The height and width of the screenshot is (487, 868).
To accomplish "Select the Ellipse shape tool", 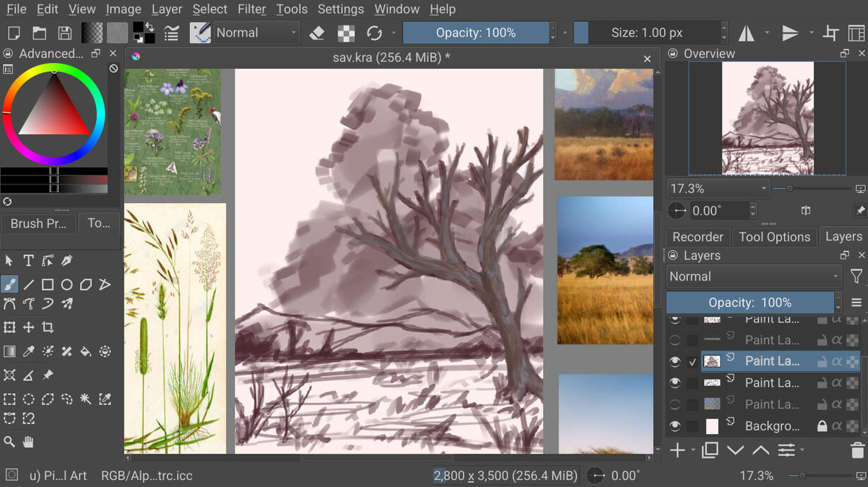I will pyautogui.click(x=66, y=285).
